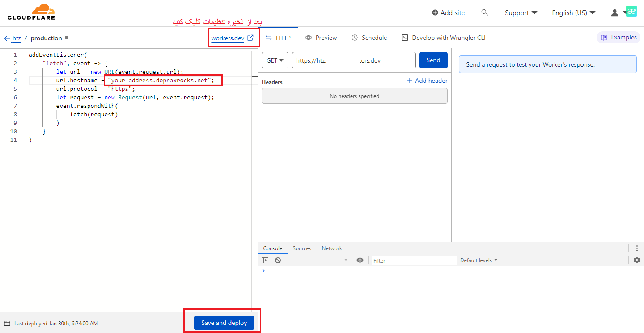Select the Sources tab

tap(302, 248)
